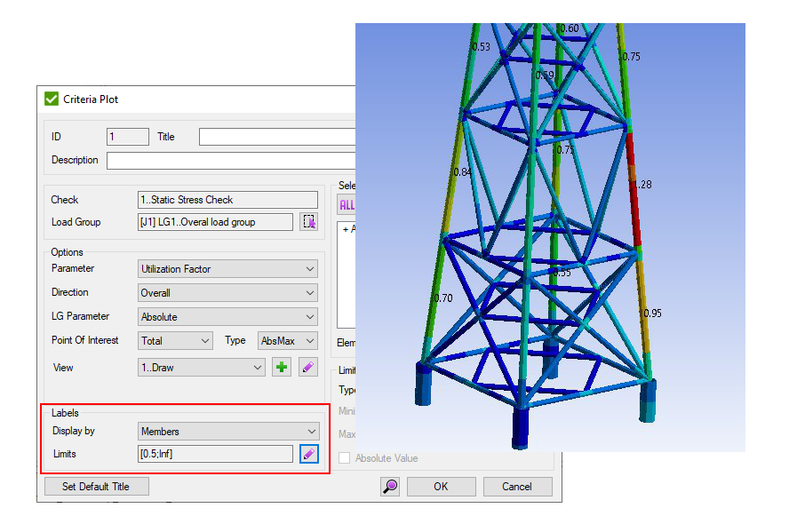Viewport: 789px width, 532px height.
Task: Confirm with the OK button
Action: (441, 486)
